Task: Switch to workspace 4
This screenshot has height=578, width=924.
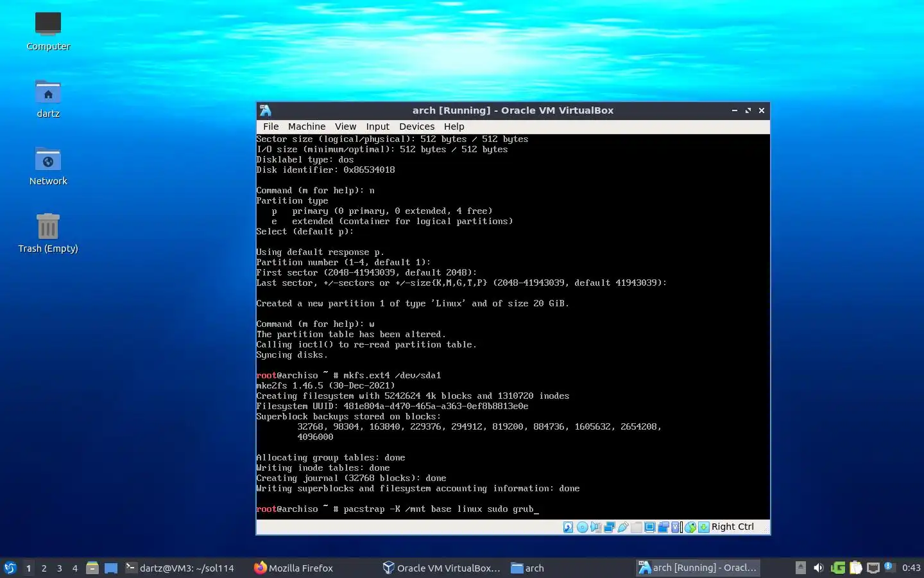Action: tap(74, 568)
